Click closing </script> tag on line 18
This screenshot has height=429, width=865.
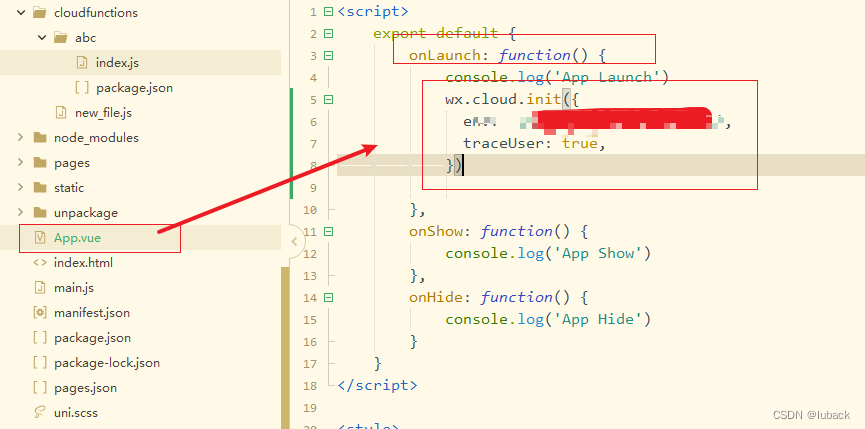pos(377,385)
